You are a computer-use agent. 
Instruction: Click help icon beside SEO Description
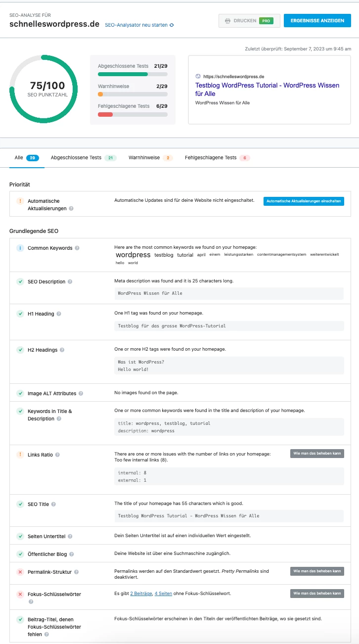click(70, 282)
